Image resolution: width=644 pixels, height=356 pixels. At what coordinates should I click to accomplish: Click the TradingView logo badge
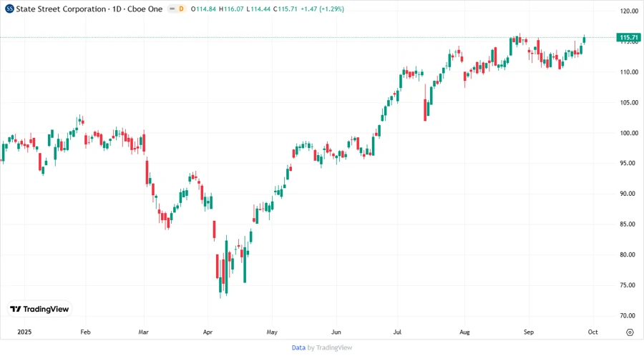click(x=40, y=309)
